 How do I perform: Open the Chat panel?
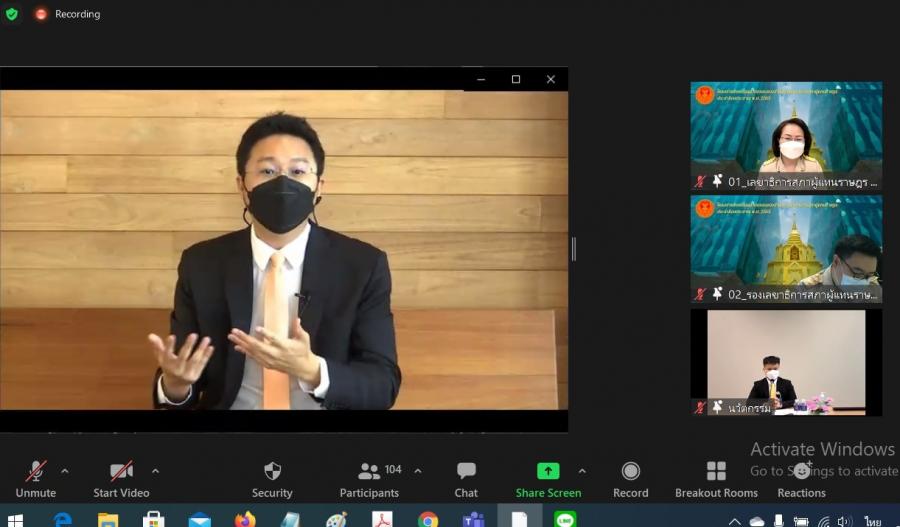tap(466, 478)
